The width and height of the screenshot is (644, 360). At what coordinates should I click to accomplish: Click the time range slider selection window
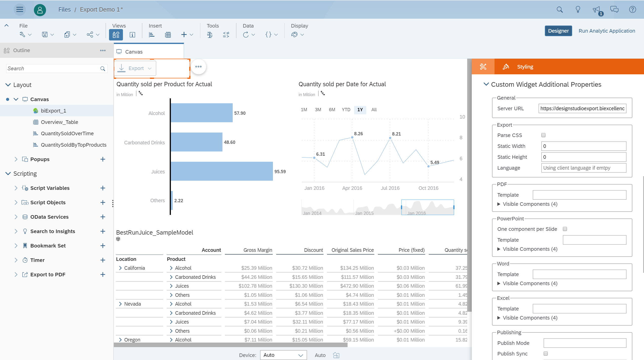tap(427, 207)
